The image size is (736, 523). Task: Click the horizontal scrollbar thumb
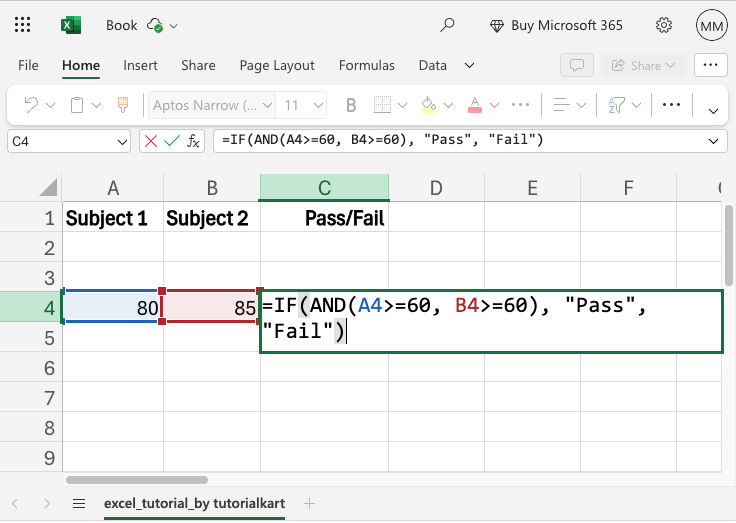[137, 480]
